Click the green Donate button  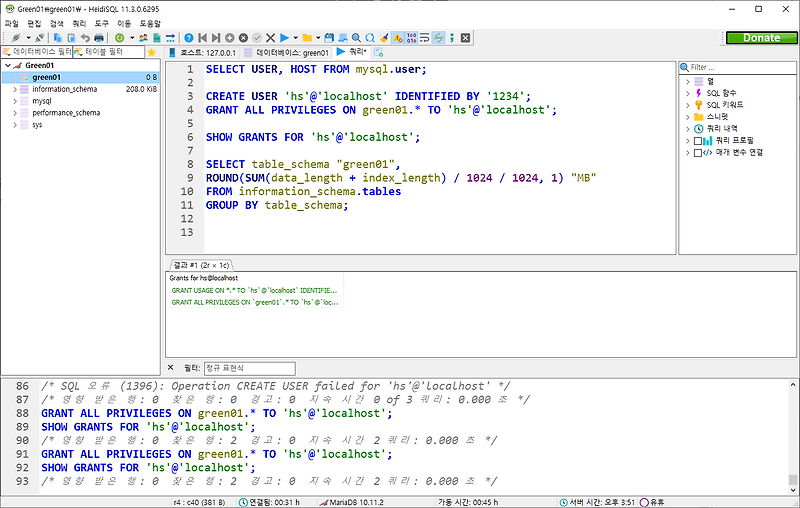[x=761, y=38]
